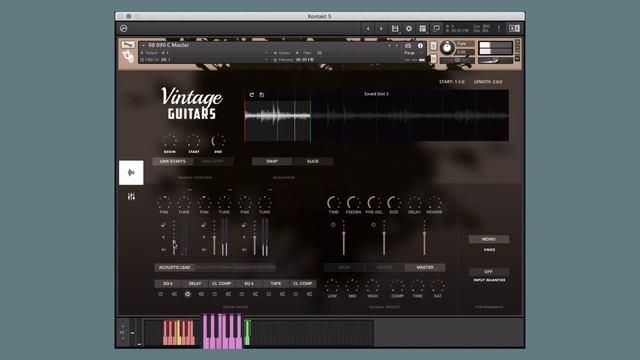The height and width of the screenshot is (360, 640).
Task: Click the highlighted waveform region
Action: (x=278, y=121)
